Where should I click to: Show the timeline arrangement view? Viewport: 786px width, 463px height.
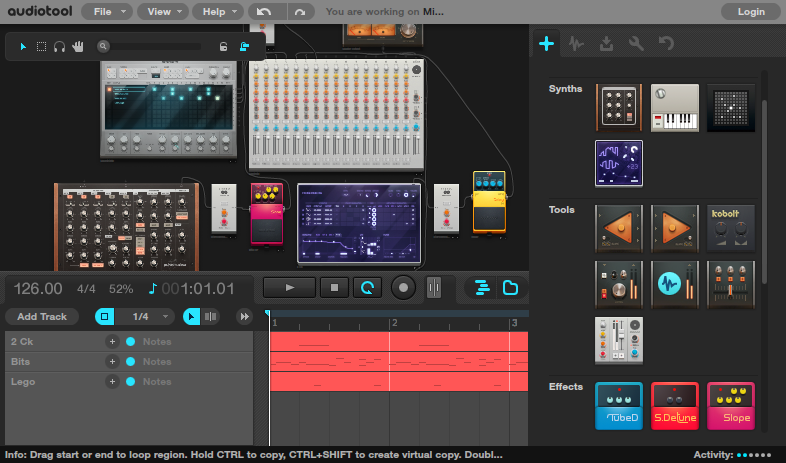(x=482, y=288)
